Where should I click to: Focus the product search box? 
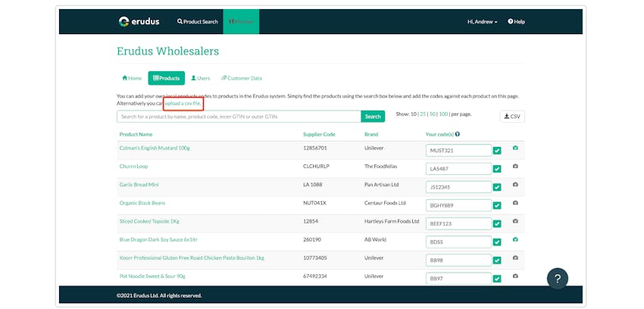click(x=239, y=117)
